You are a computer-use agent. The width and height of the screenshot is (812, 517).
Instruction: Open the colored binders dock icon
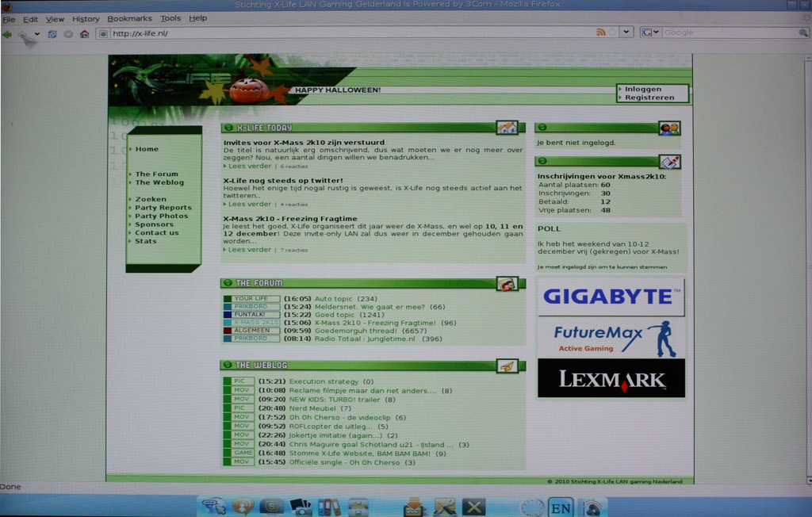pos(329,507)
